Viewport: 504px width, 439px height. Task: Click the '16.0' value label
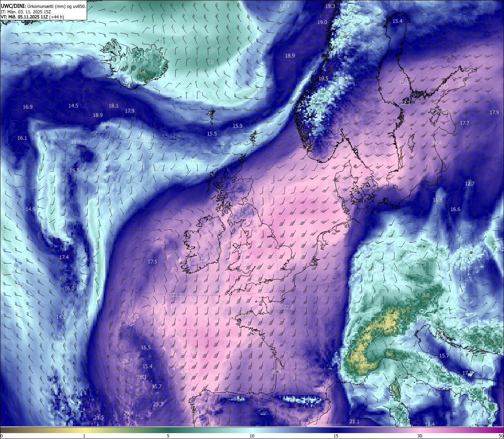69,289
